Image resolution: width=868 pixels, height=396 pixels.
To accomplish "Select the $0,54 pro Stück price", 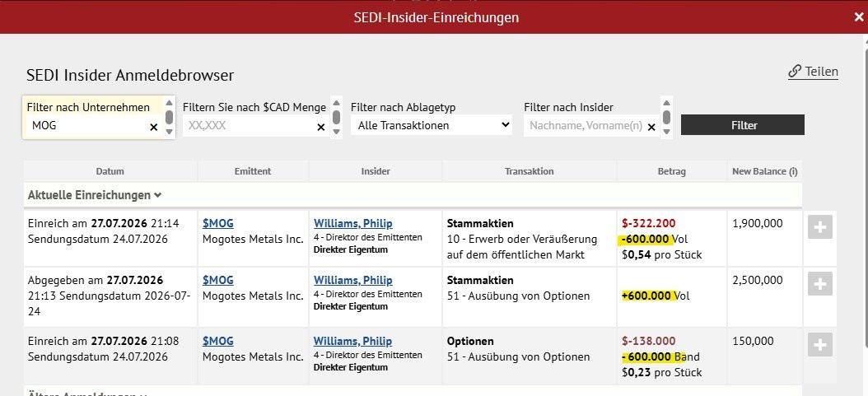I will tap(661, 255).
